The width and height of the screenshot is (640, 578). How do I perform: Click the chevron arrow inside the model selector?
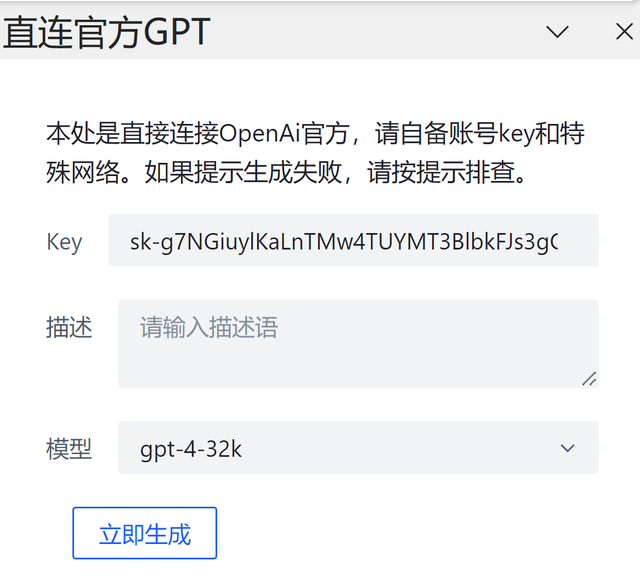pyautogui.click(x=567, y=448)
